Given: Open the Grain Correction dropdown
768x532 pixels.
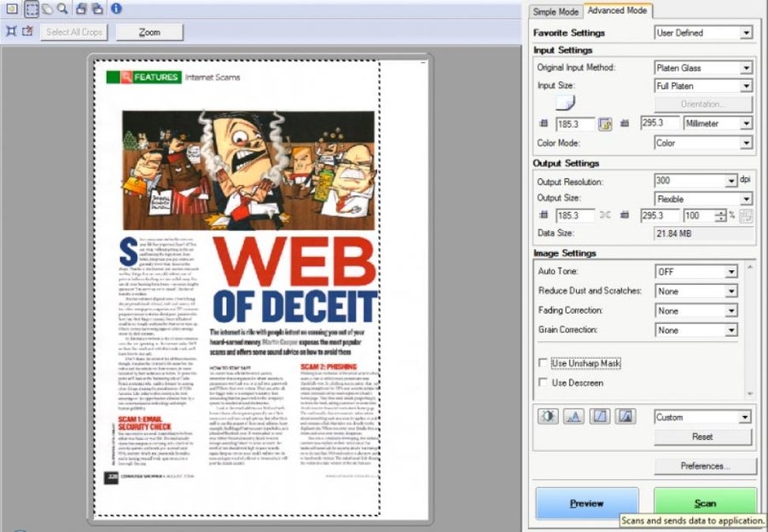Looking at the screenshot, I should pyautogui.click(x=696, y=330).
